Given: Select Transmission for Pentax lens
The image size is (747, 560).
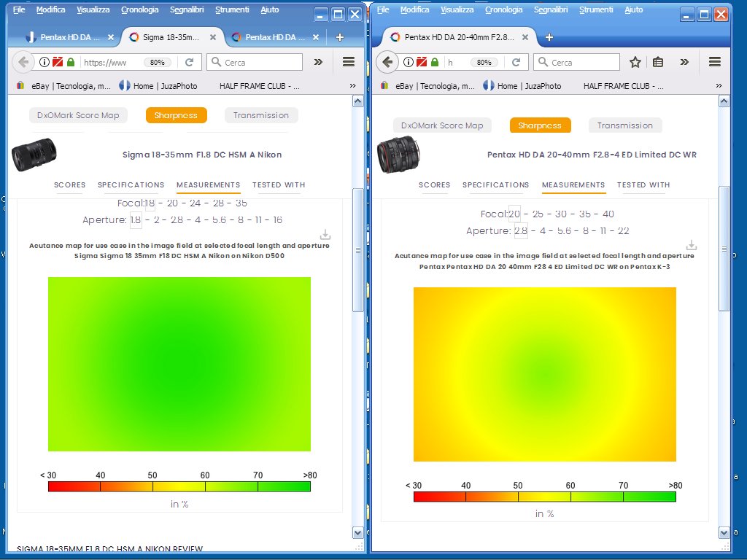Looking at the screenshot, I should click(x=625, y=125).
